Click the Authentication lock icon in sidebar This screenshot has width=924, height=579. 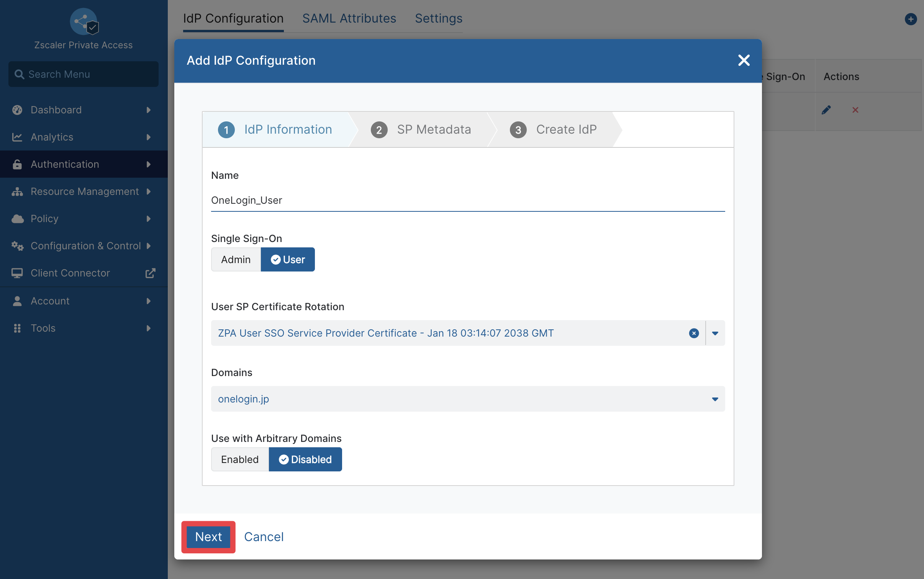coord(17,164)
